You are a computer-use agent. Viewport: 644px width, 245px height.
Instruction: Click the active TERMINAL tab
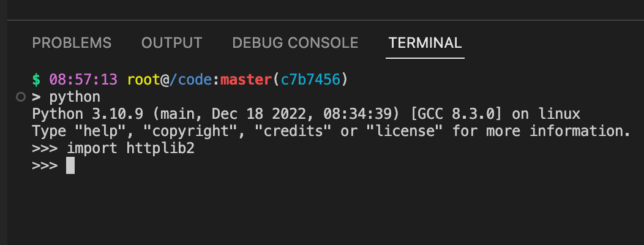pyautogui.click(x=425, y=43)
